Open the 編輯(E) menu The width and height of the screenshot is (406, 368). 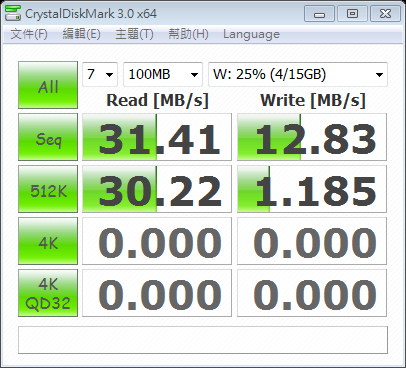pyautogui.click(x=82, y=34)
